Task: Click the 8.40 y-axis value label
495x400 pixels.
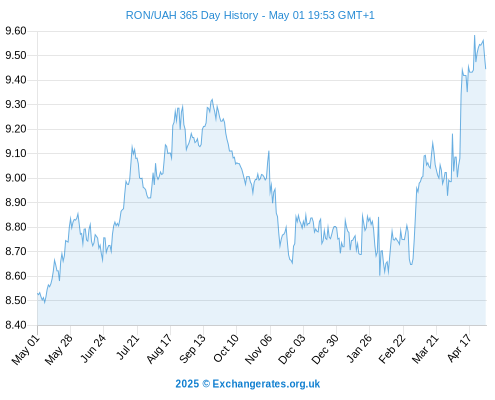Action: (16, 325)
